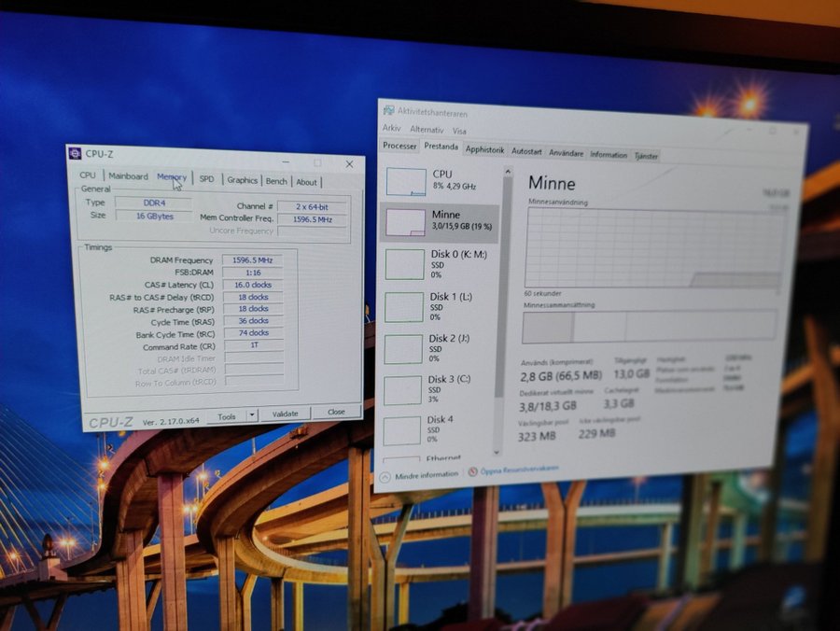Switch to the Mainboard tab
The width and height of the screenshot is (840, 631).
tap(128, 176)
